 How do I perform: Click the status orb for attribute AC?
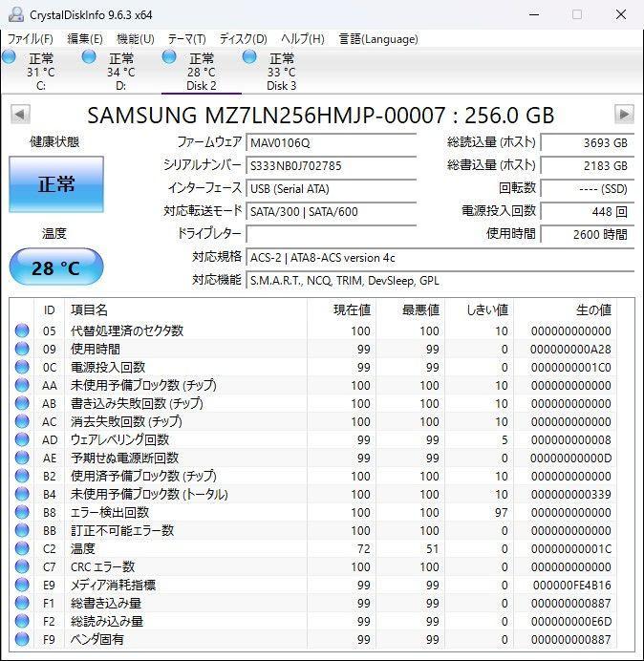[x=22, y=421]
